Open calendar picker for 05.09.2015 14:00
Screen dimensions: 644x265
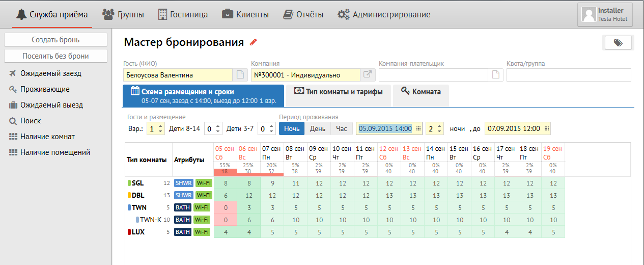click(x=418, y=129)
